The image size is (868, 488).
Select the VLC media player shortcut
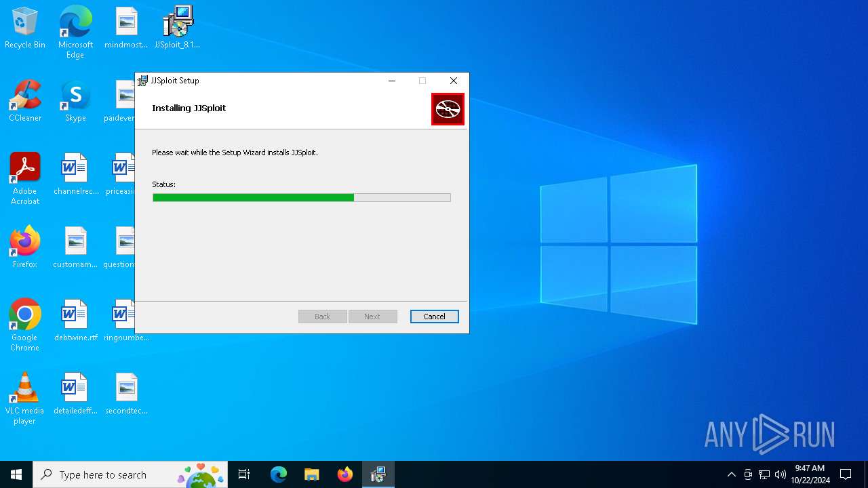pos(25,399)
